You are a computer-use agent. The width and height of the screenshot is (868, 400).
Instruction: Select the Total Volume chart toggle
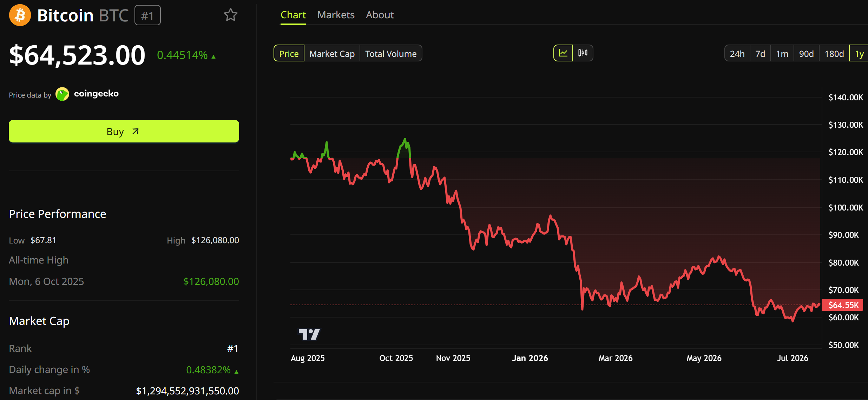(x=391, y=53)
